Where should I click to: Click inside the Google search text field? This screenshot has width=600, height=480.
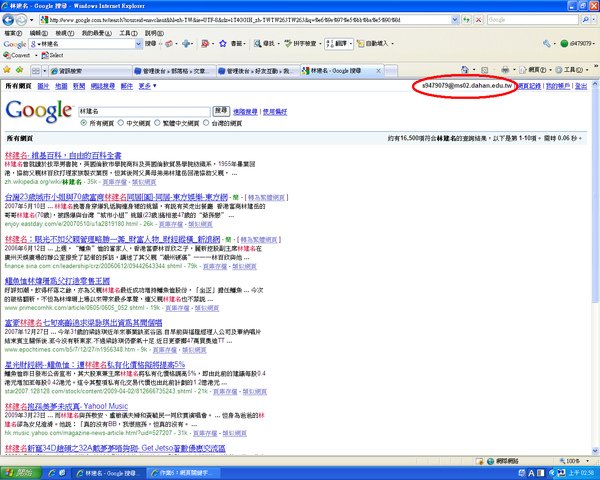(x=144, y=111)
